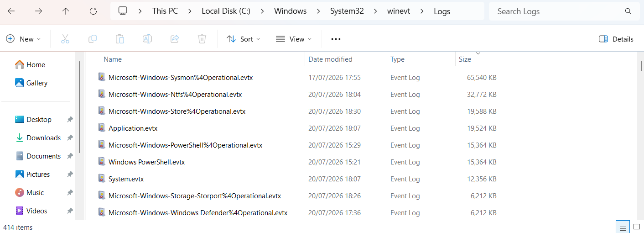The height and width of the screenshot is (233, 644).
Task: Select Microsoft-Windows-Storage-Storport%4Operational.evtx
Action: pyautogui.click(x=194, y=196)
